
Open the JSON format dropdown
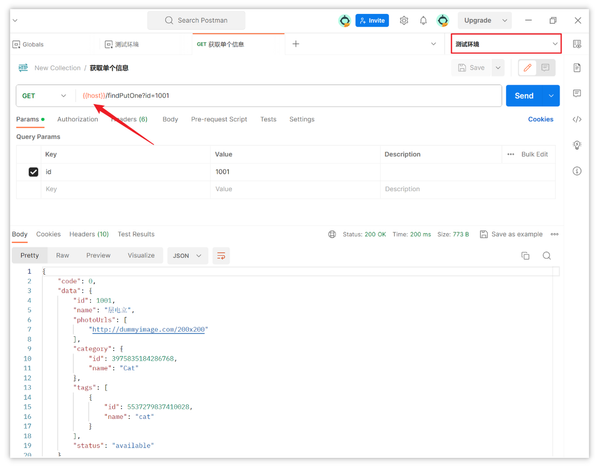click(187, 256)
